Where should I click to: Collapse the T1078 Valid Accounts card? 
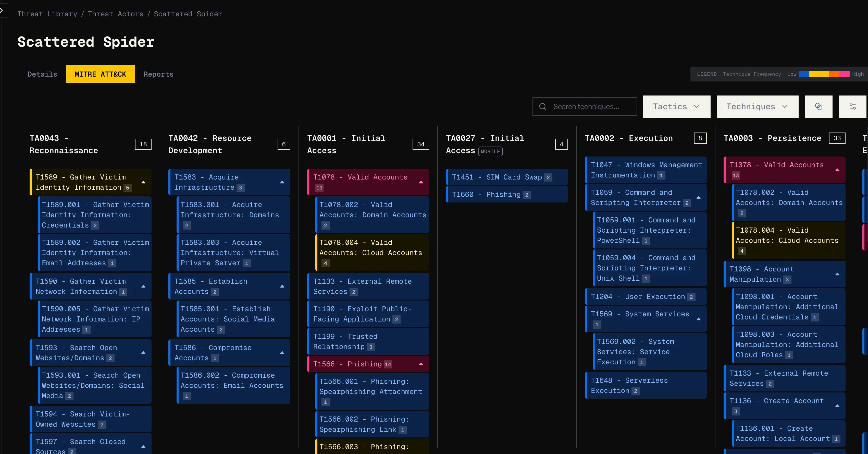[421, 183]
